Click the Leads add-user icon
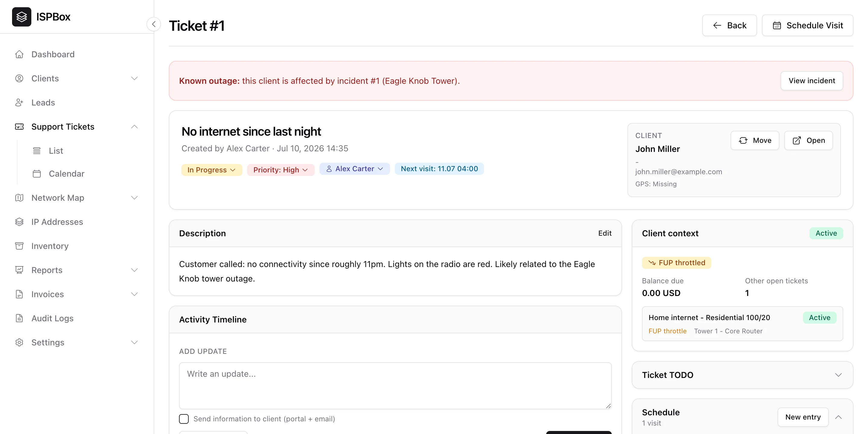This screenshot has width=868, height=434. point(19,102)
